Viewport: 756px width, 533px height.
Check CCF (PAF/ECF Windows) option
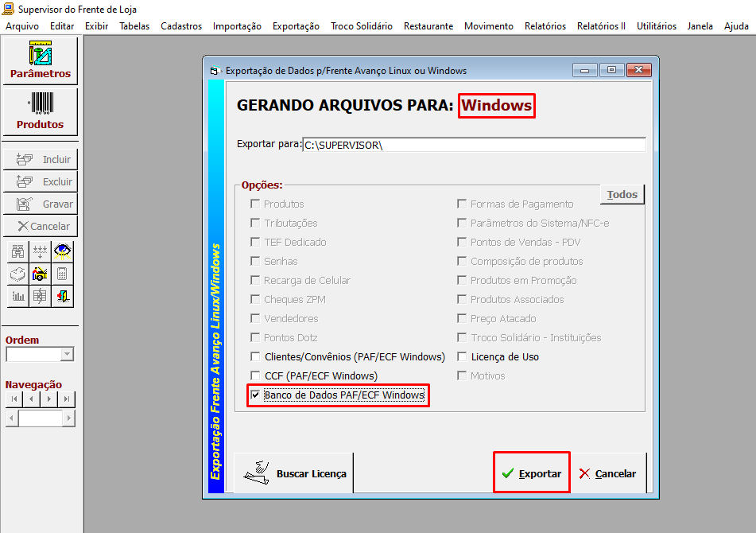pos(255,375)
